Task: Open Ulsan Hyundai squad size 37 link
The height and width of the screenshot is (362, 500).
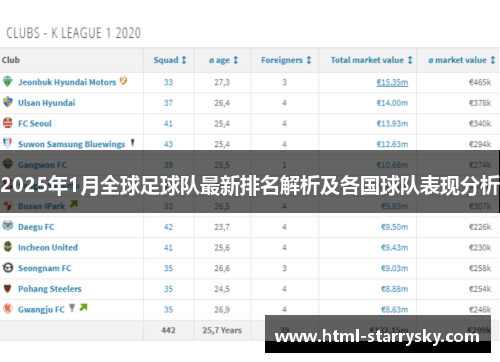Action: coord(168,103)
